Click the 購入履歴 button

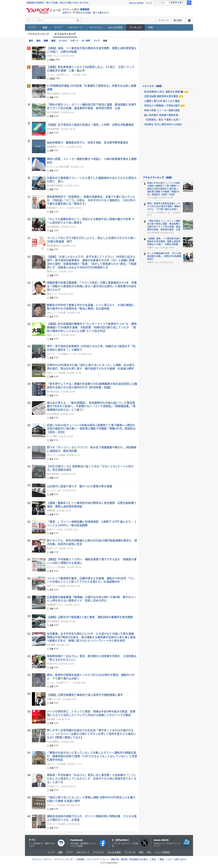[177, 20]
